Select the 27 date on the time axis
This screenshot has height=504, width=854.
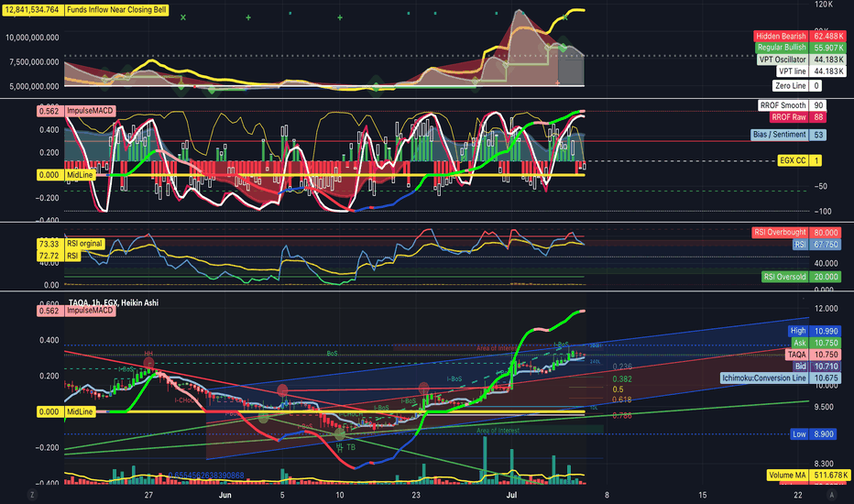tap(148, 495)
